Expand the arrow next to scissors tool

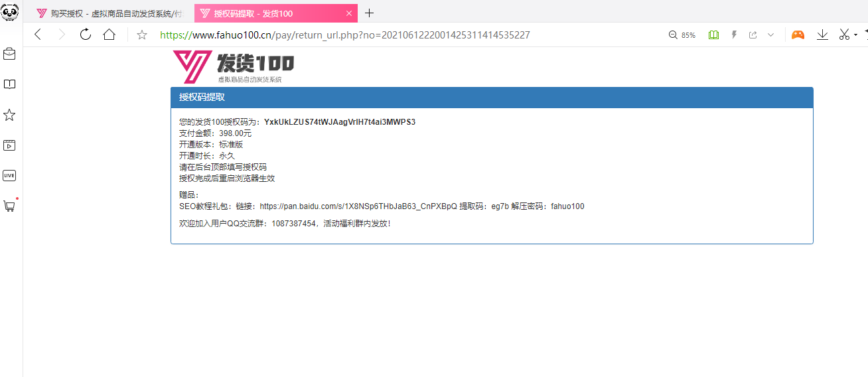tap(855, 35)
